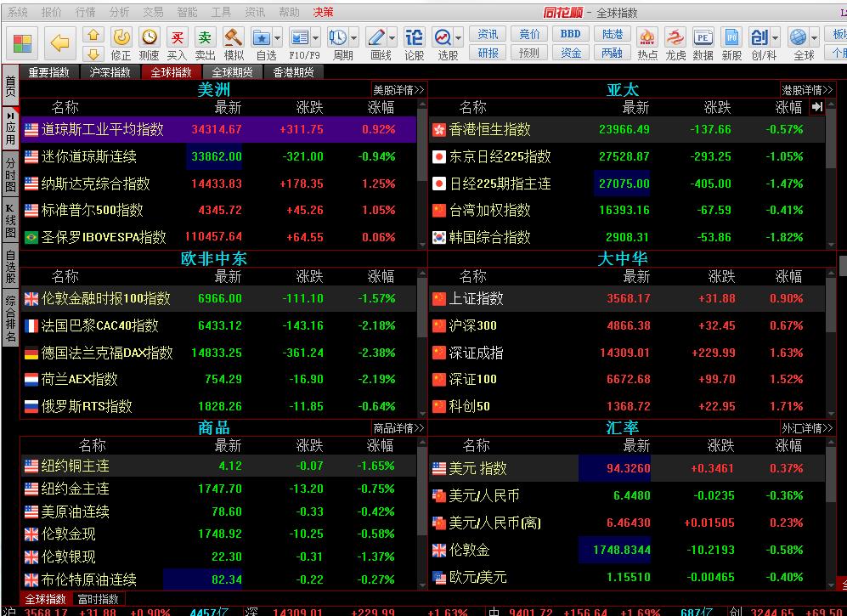Open the 美股详情>> link
This screenshot has width=847, height=616.
[398, 90]
